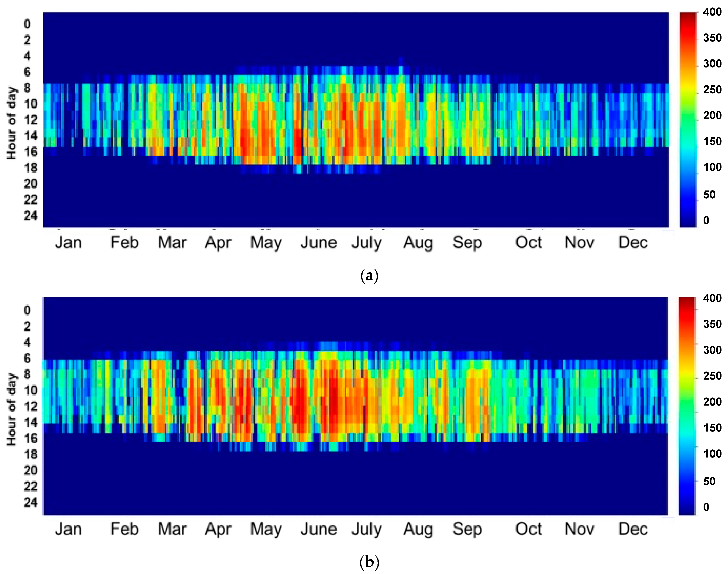Click the Dec label under top chart

632,242
